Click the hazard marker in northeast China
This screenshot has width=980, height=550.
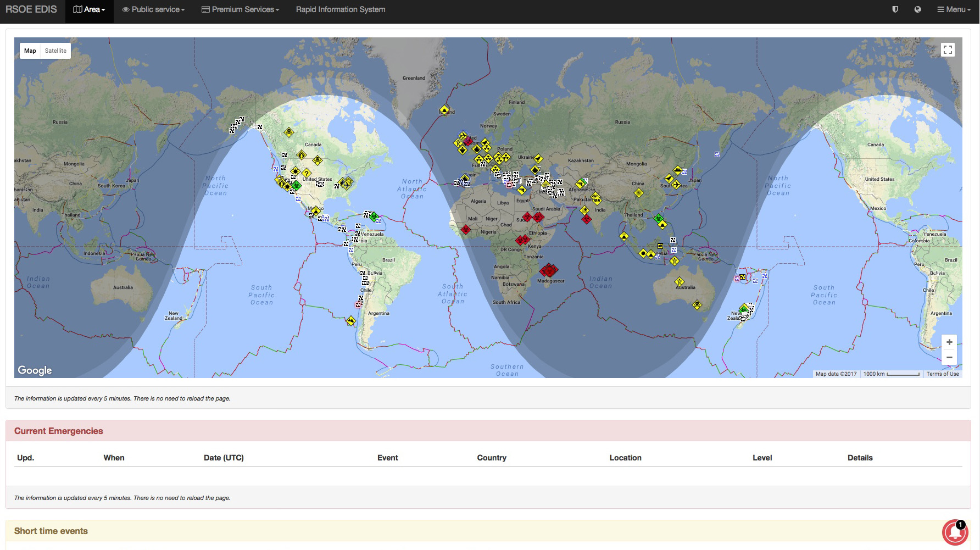point(678,170)
